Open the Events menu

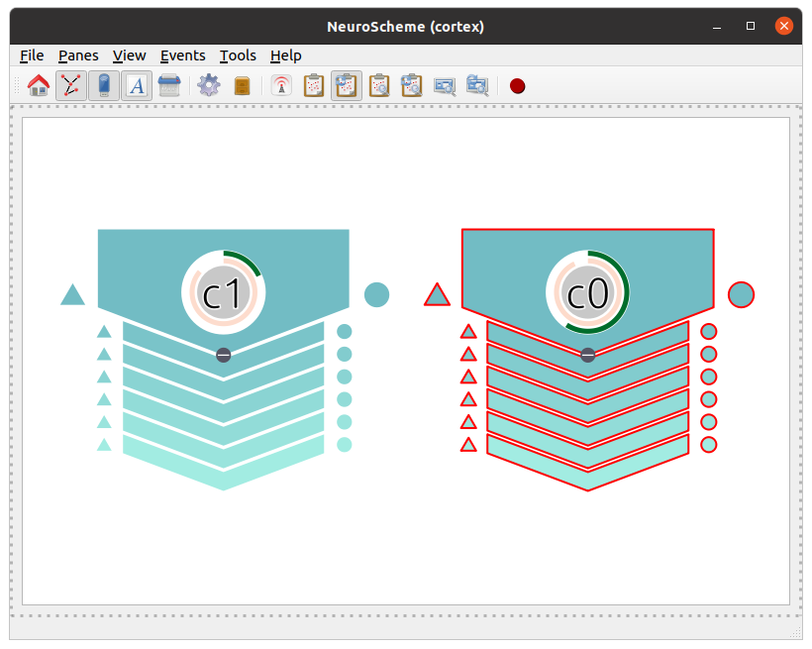(x=182, y=55)
